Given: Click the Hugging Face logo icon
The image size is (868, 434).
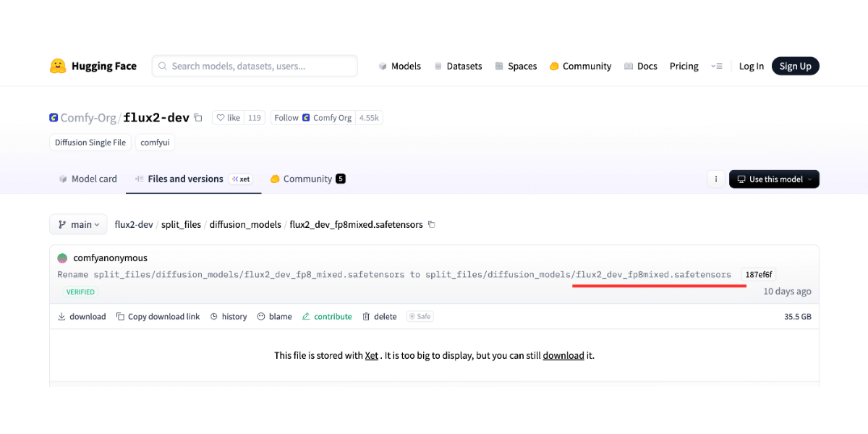Looking at the screenshot, I should pyautogui.click(x=58, y=66).
